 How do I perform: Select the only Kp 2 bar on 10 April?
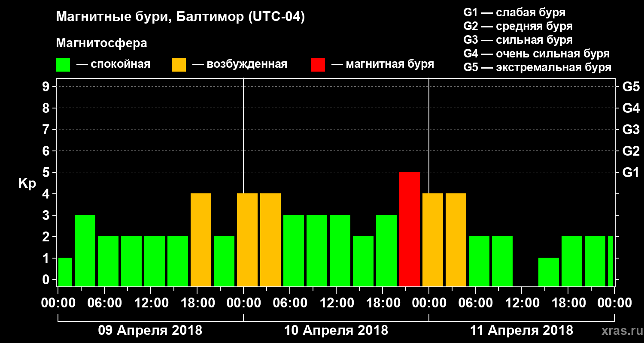[363, 261]
